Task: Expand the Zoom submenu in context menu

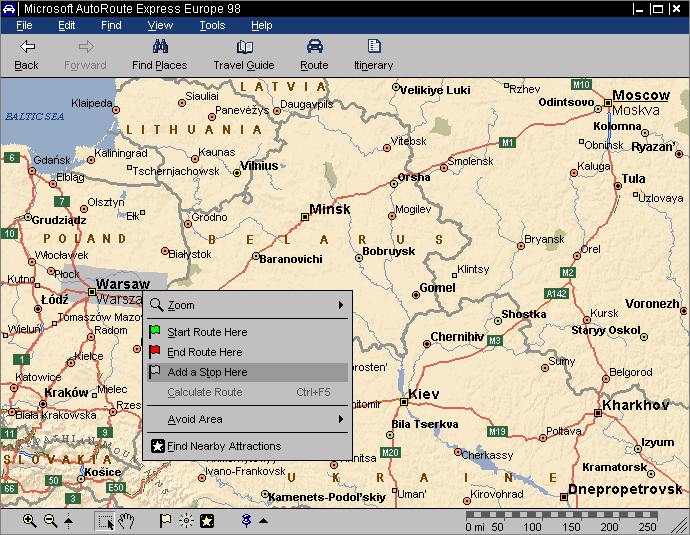Action: click(x=247, y=305)
